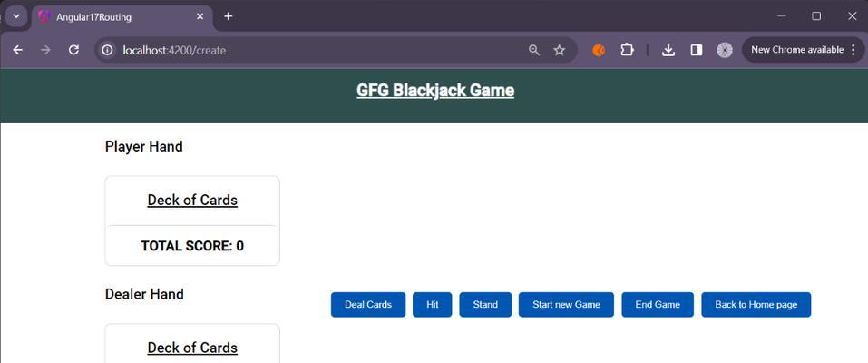The image size is (868, 363).
Task: Open the Extensions puzzle icon
Action: 627,51
